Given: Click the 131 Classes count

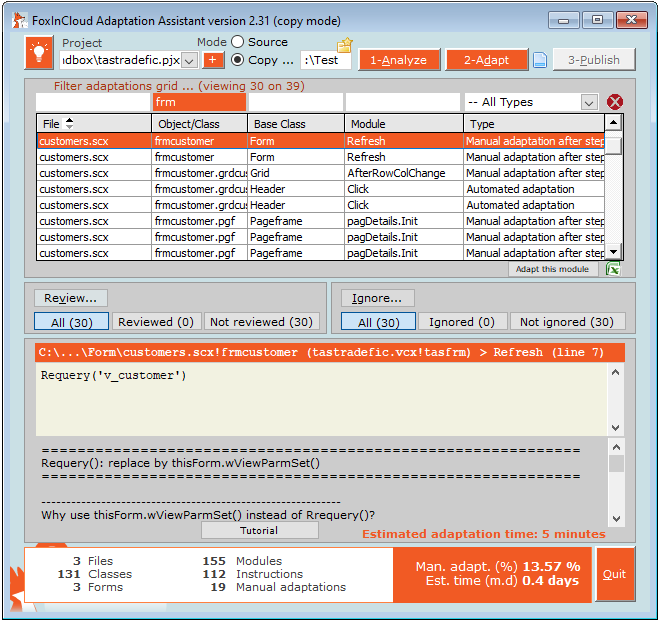Looking at the screenshot, I should [x=95, y=574].
